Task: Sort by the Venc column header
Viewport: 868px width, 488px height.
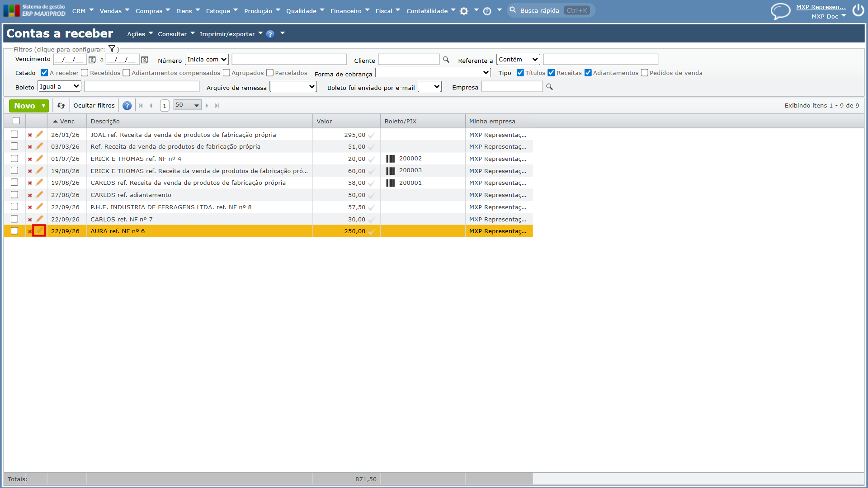Action: click(x=67, y=121)
